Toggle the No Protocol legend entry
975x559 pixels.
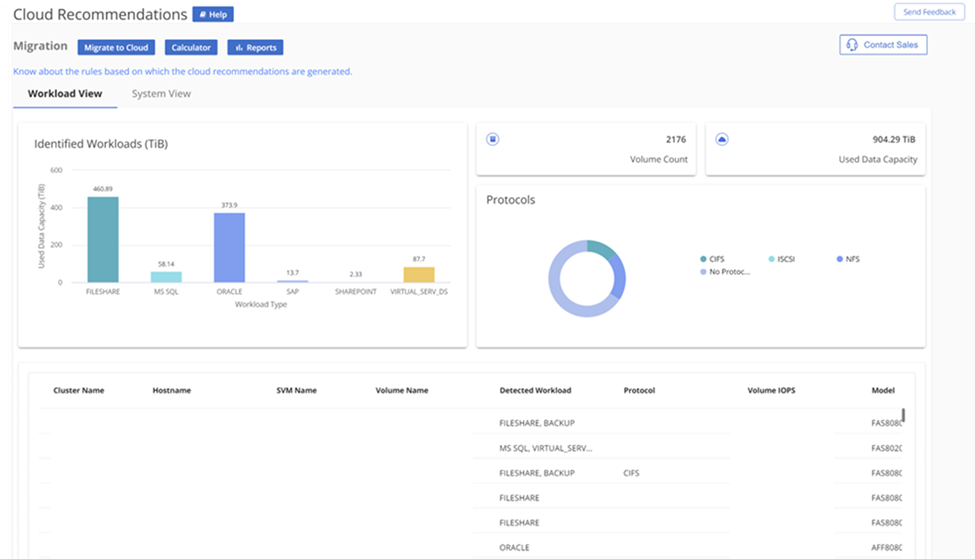[725, 272]
